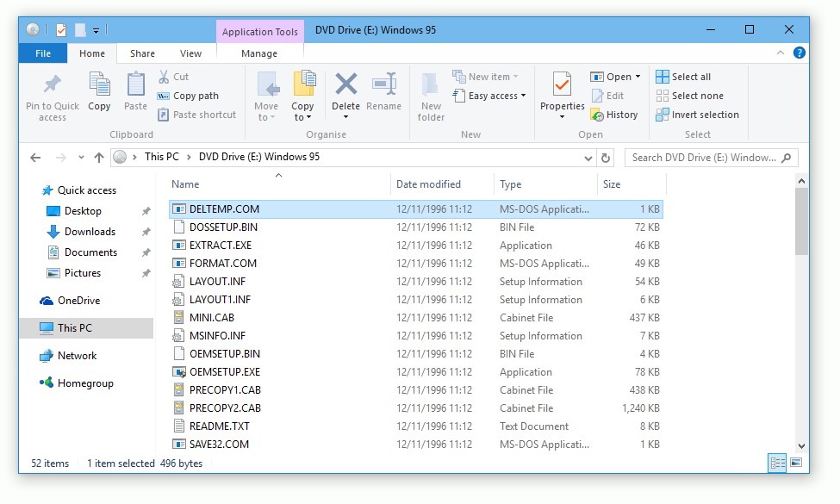
Task: Click the vertical scrollbar down arrow
Action: tap(801, 445)
